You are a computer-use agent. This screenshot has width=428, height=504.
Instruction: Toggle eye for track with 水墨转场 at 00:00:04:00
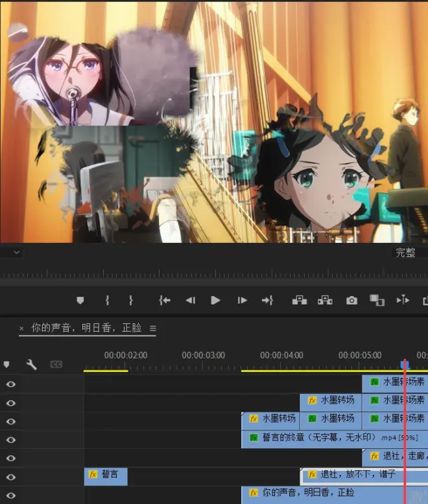pos(10,421)
